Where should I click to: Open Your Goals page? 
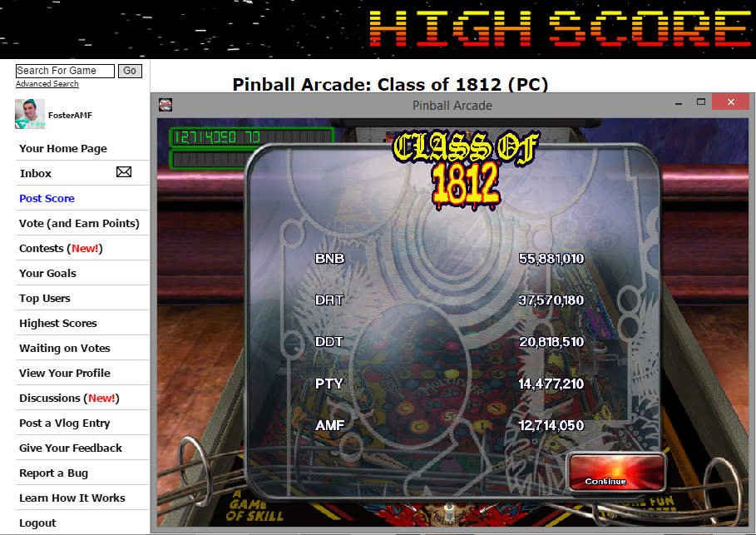point(47,273)
